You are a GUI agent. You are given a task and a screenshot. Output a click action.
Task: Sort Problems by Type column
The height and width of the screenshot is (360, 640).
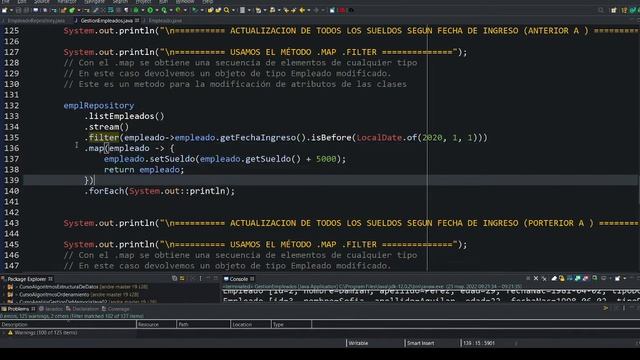pyautogui.click(x=291, y=324)
